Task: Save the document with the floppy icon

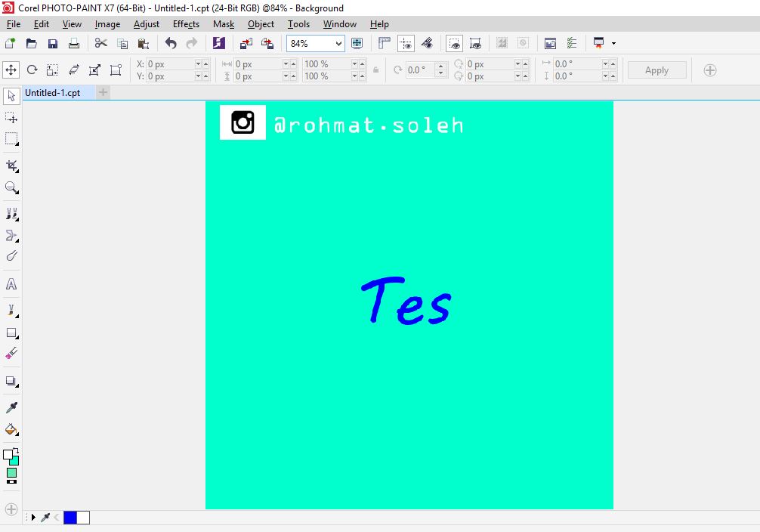Action: click(53, 44)
